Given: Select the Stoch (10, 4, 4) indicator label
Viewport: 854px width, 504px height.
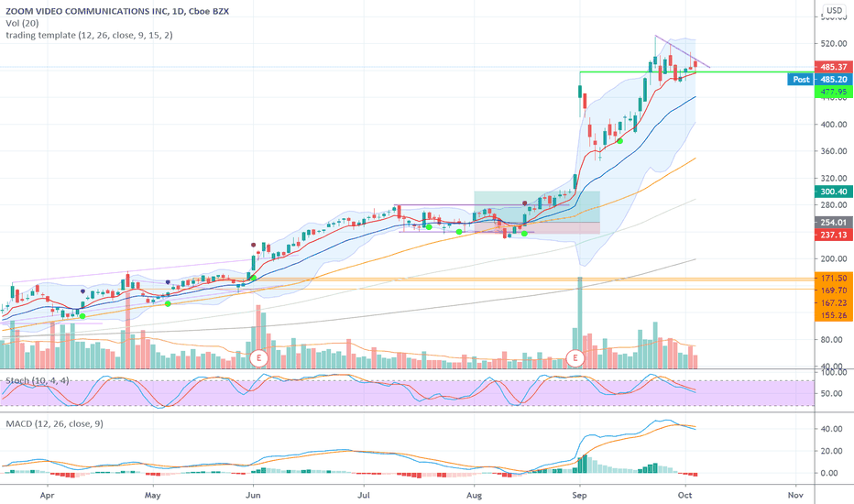Looking at the screenshot, I should coord(38,380).
